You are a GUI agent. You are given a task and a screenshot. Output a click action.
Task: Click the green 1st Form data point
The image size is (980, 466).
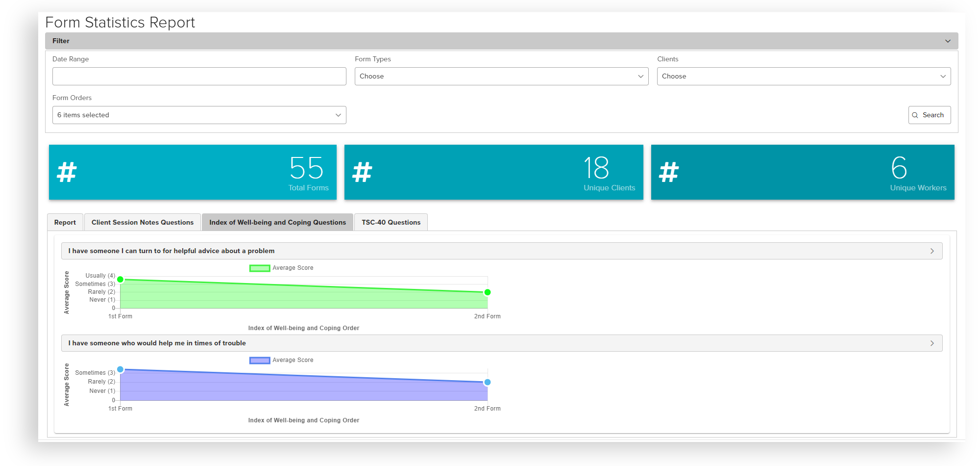(x=120, y=280)
